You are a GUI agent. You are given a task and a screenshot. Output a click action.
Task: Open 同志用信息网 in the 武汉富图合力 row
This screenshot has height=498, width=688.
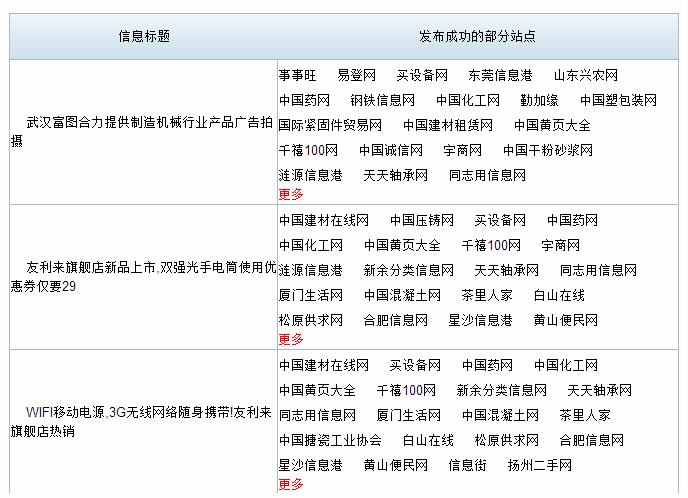pyautogui.click(x=487, y=175)
